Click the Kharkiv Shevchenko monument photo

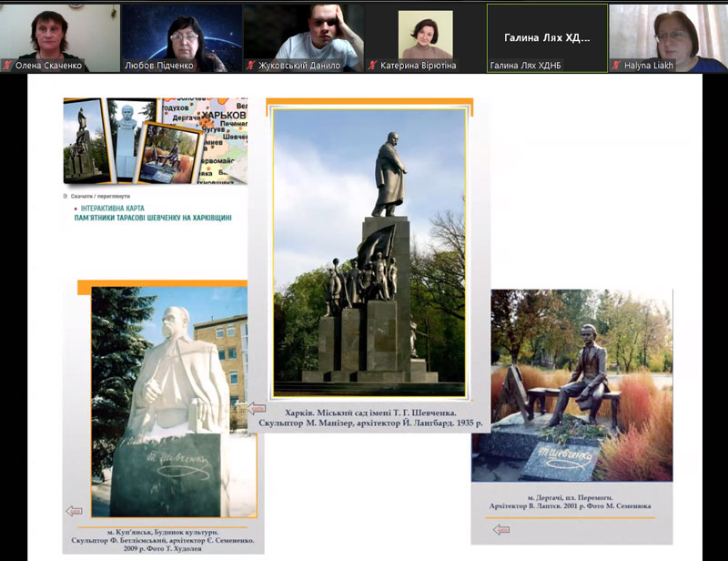pyautogui.click(x=369, y=255)
